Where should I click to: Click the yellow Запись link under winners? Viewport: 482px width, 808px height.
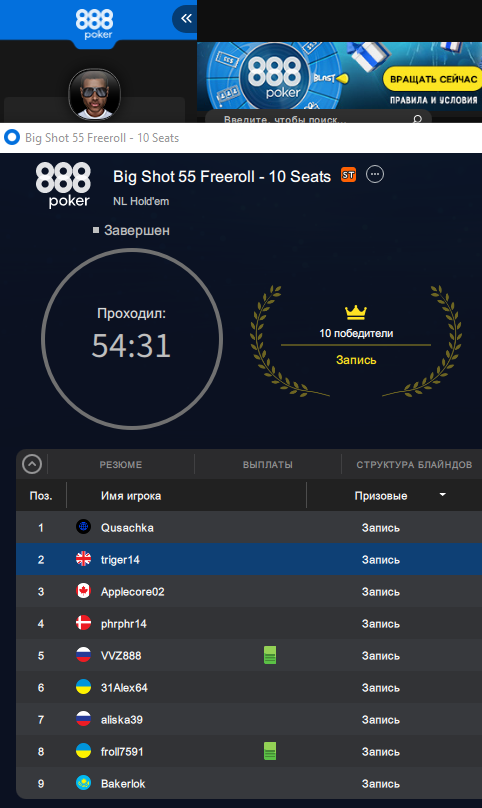coord(356,360)
